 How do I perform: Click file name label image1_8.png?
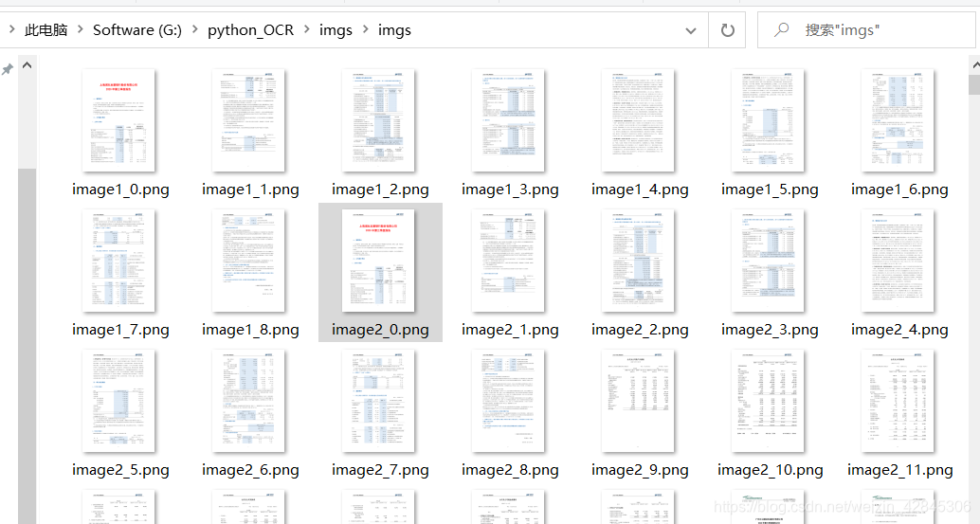click(250, 331)
